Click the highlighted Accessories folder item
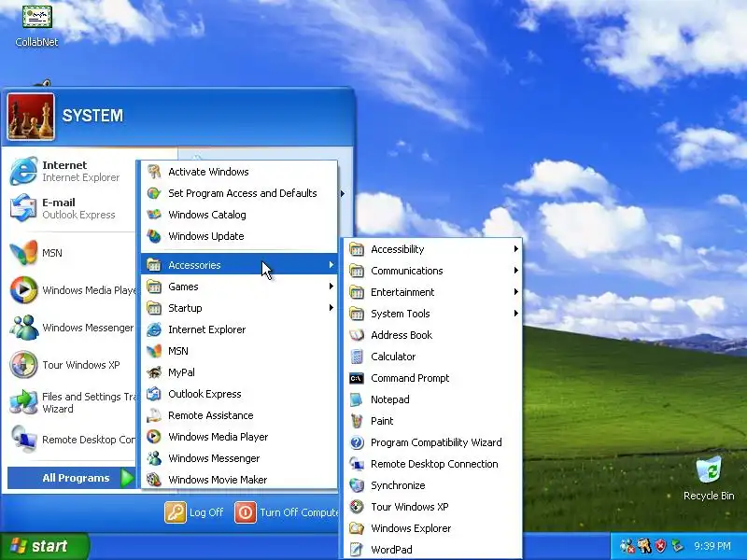 tap(239, 265)
